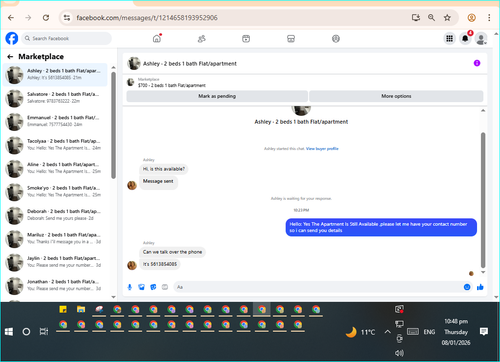The height and width of the screenshot is (362, 500).
Task: Click the Cortana circle on taskbar
Action: click(x=26, y=332)
